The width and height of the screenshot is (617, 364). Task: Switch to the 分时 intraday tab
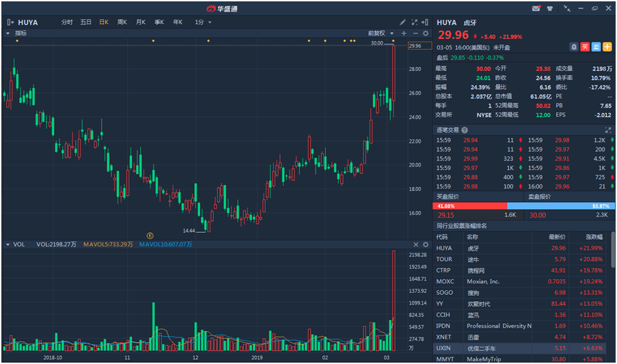(67, 22)
